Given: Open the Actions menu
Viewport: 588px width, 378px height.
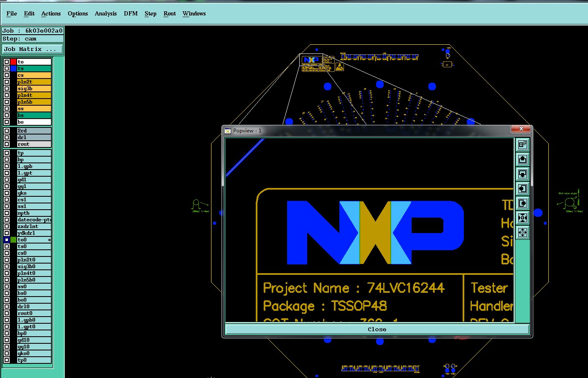Looking at the screenshot, I should coord(51,13).
